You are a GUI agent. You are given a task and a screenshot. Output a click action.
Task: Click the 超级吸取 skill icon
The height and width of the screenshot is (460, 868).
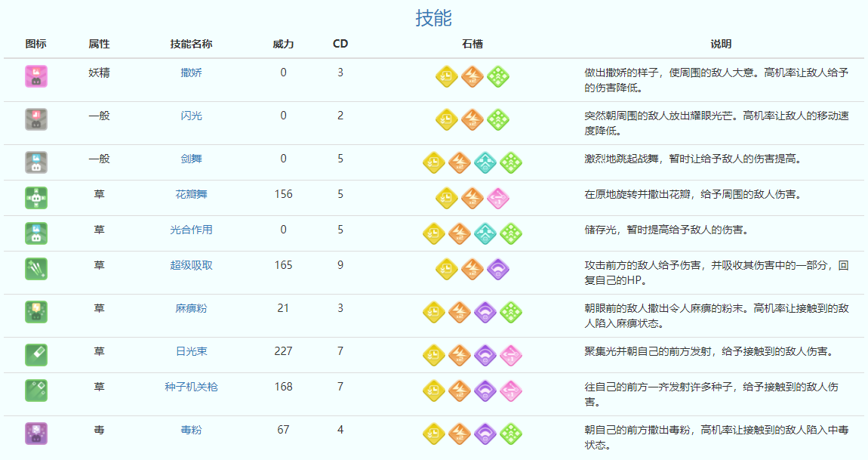[x=35, y=269]
